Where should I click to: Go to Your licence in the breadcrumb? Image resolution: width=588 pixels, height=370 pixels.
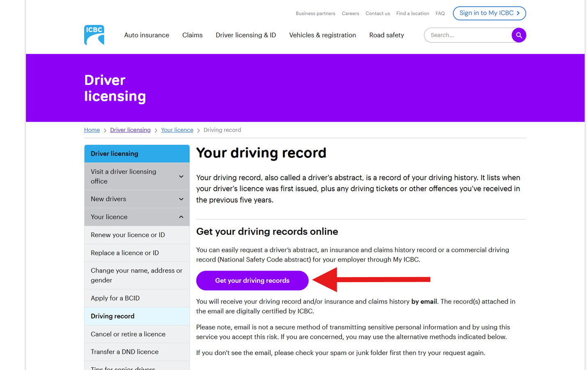177,130
